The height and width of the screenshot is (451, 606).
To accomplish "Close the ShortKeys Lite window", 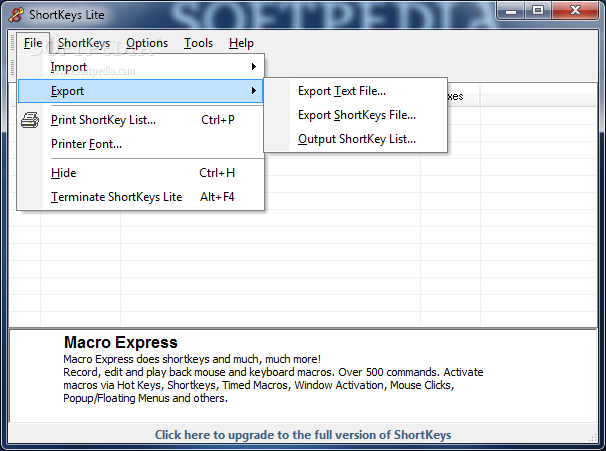I will pyautogui.click(x=575, y=11).
